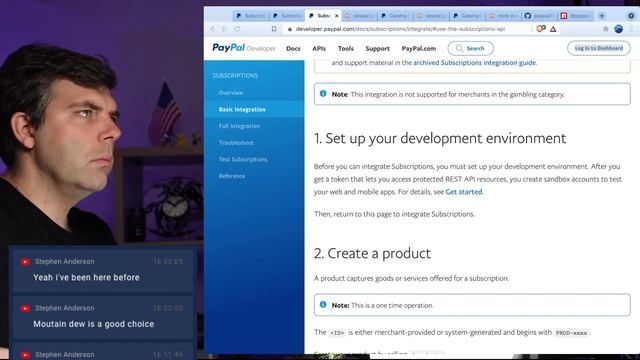
Task: Click extensions icon left of profile avatar
Action: [605, 29]
